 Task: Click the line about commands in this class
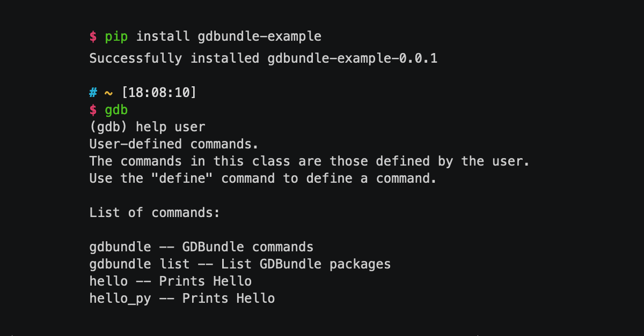point(310,161)
